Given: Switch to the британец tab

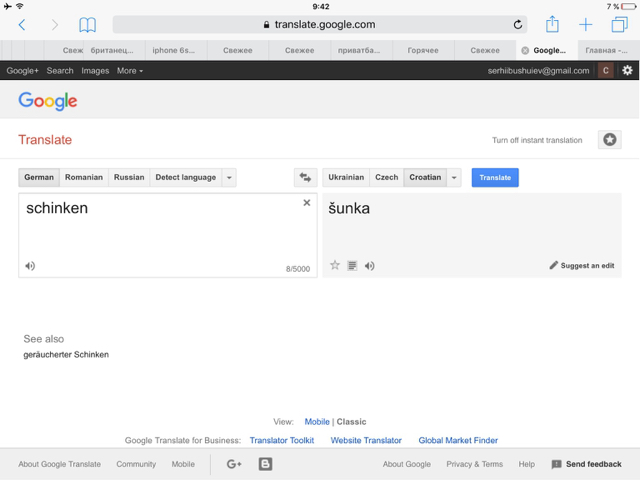Looking at the screenshot, I should [x=112, y=51].
